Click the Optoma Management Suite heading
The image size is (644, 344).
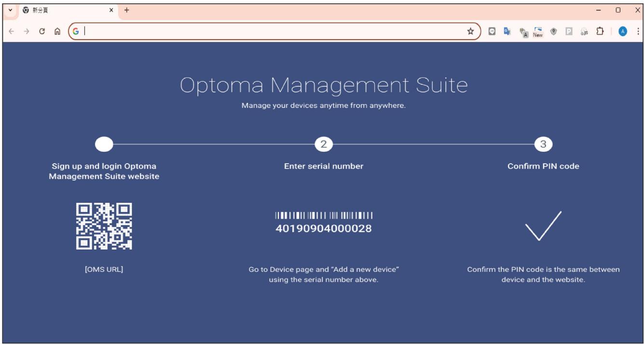coord(324,85)
